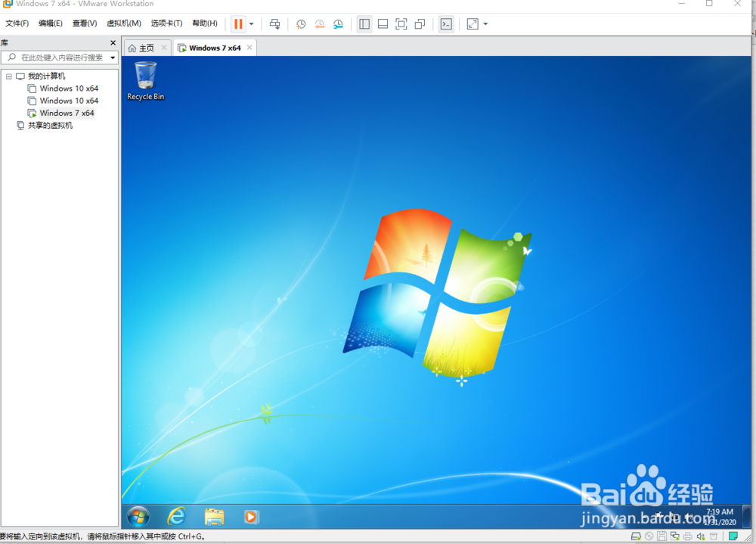Viewport: 756px width, 544px height.
Task: Click the green message log icon
Action: [x=733, y=536]
